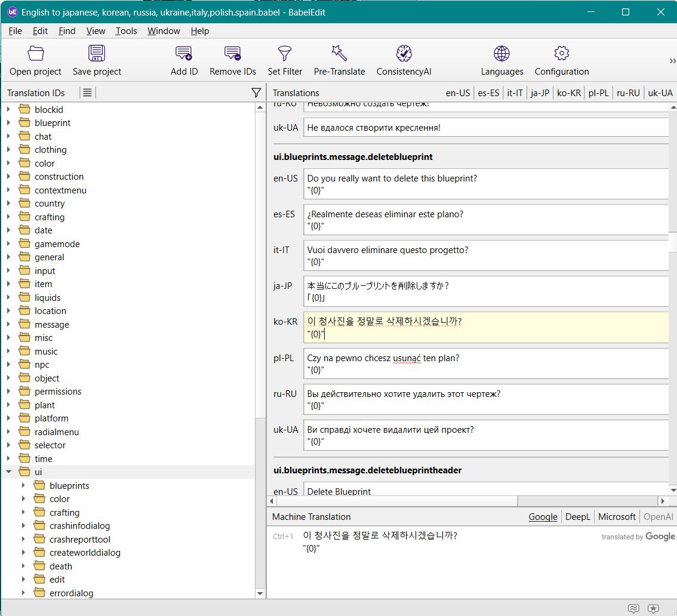Screen dimensions: 677x616
Task: Open the Configuration gear icon
Action: (561, 54)
